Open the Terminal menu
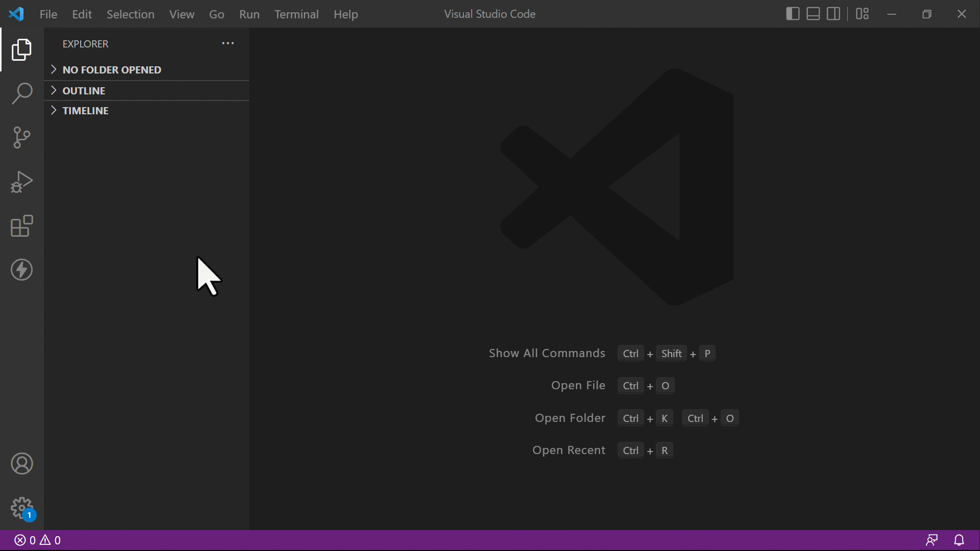Viewport: 980px width, 551px height. (x=296, y=13)
